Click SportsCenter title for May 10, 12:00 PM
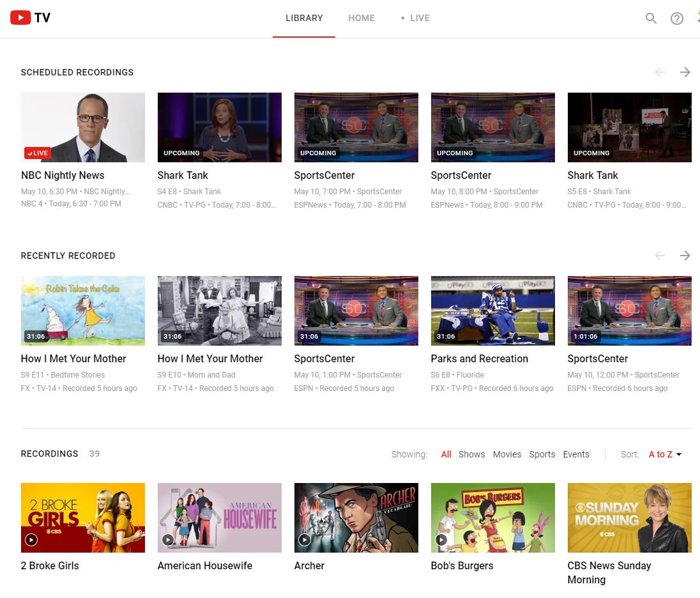 pos(598,358)
